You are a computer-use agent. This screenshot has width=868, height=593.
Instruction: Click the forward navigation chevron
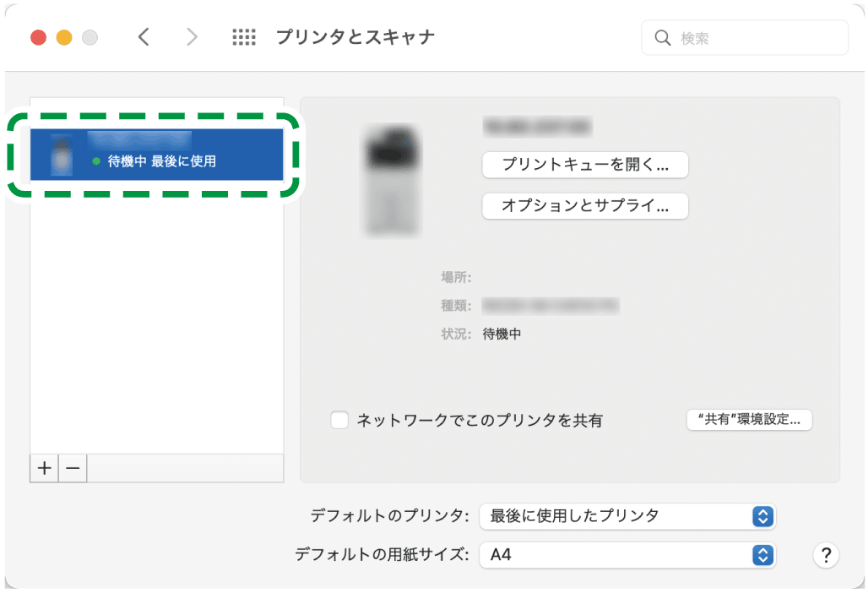(x=192, y=37)
